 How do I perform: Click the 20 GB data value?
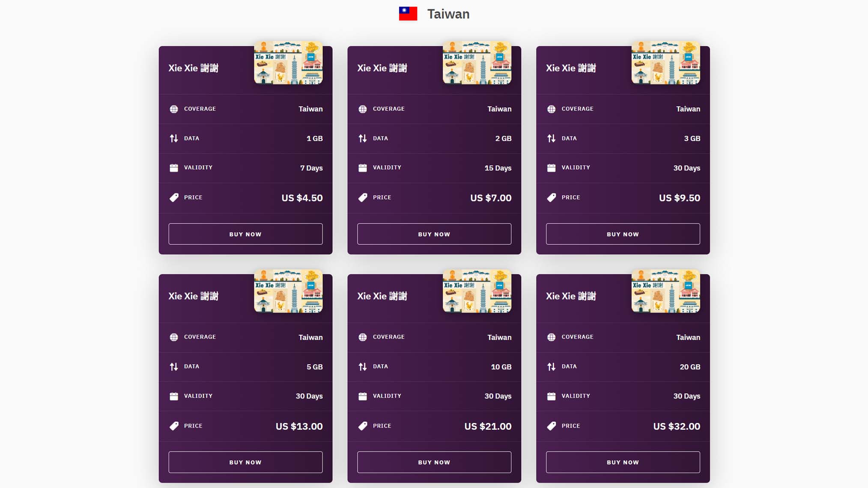[x=690, y=367]
